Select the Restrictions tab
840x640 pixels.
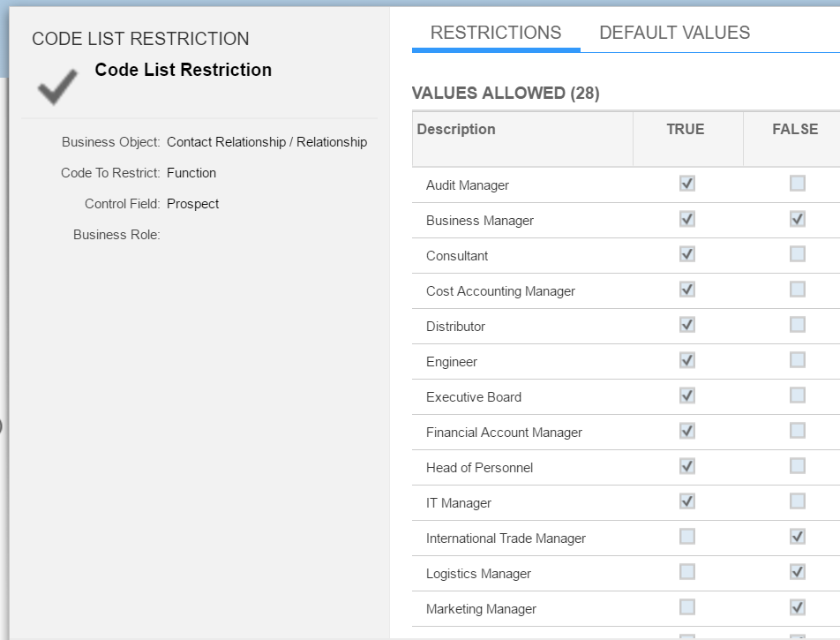(x=496, y=33)
